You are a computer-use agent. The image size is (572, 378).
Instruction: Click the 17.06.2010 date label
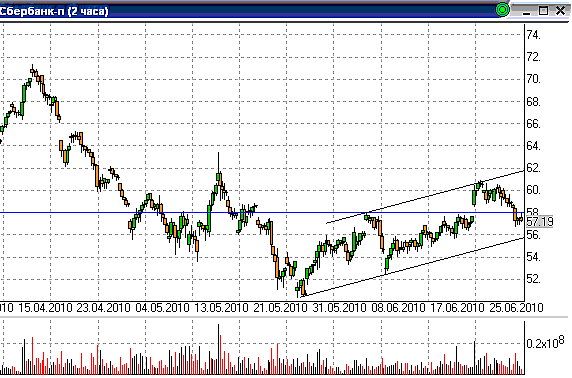click(x=457, y=308)
